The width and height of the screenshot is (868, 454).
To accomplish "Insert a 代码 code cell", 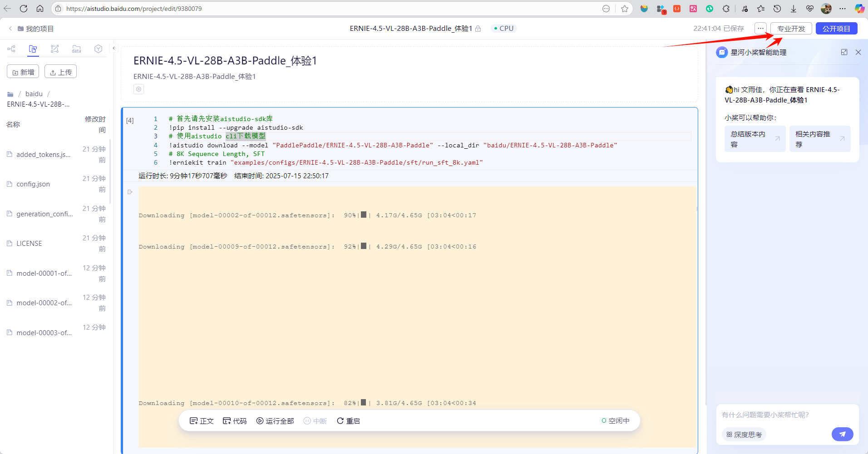I will coord(235,421).
